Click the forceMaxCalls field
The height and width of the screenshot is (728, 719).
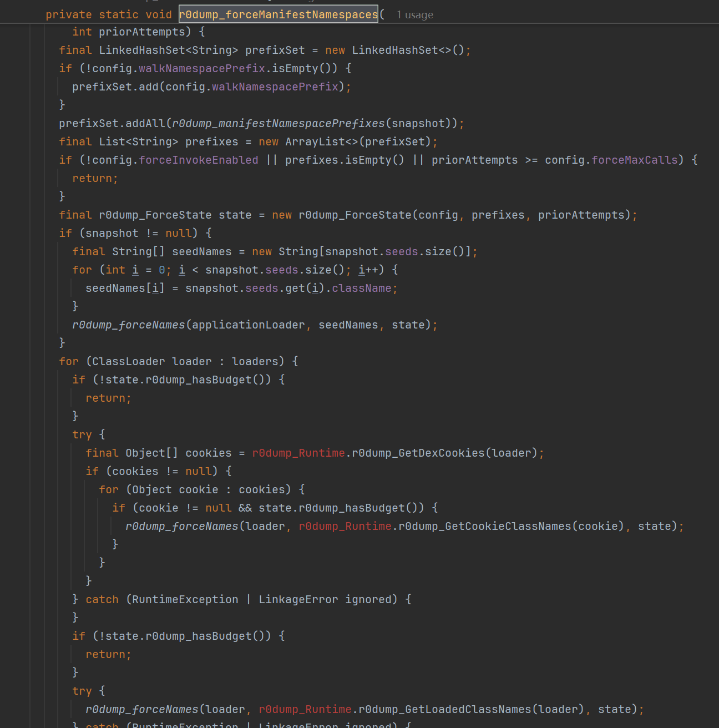coord(635,160)
